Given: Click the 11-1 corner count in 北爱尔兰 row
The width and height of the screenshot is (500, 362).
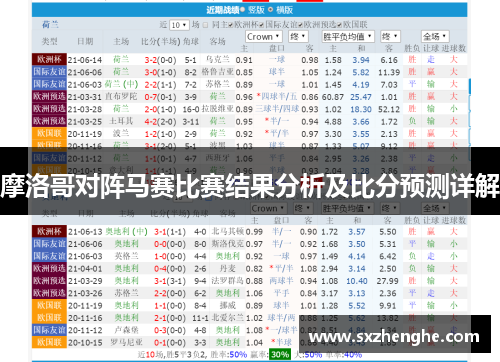Looking at the screenshot, I should tap(201, 318).
